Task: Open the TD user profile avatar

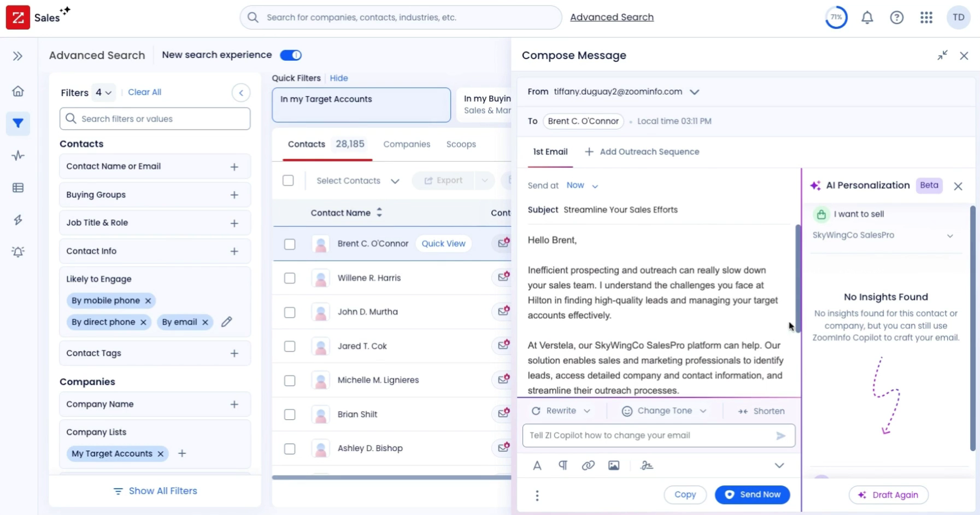Action: (x=959, y=17)
